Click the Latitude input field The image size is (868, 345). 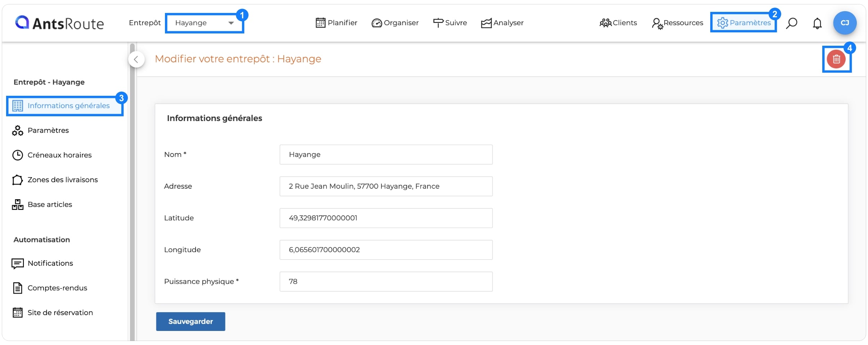pos(386,218)
